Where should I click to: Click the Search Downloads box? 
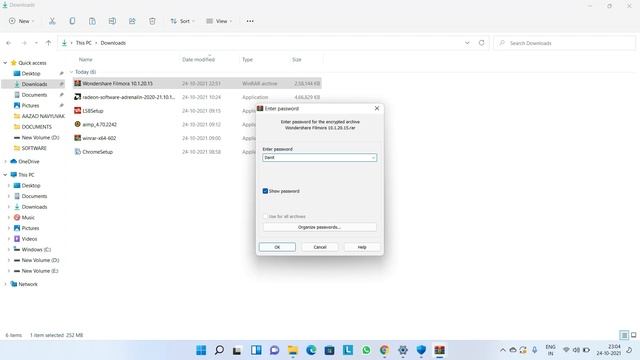click(x=565, y=43)
